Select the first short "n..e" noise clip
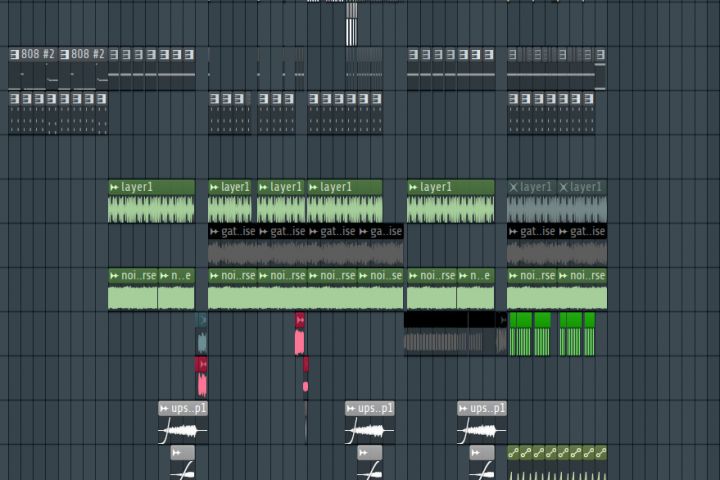Image resolution: width=720 pixels, height=480 pixels. (x=176, y=289)
